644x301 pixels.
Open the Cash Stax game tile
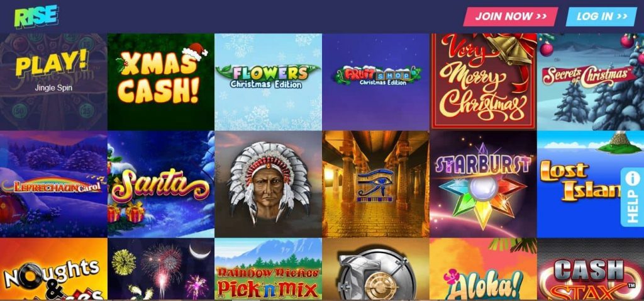coord(591,269)
